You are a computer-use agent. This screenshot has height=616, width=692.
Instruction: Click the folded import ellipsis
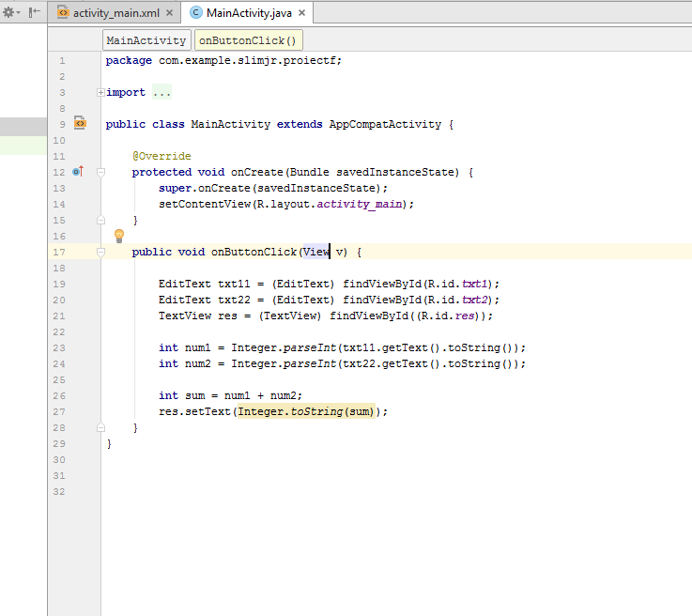161,92
